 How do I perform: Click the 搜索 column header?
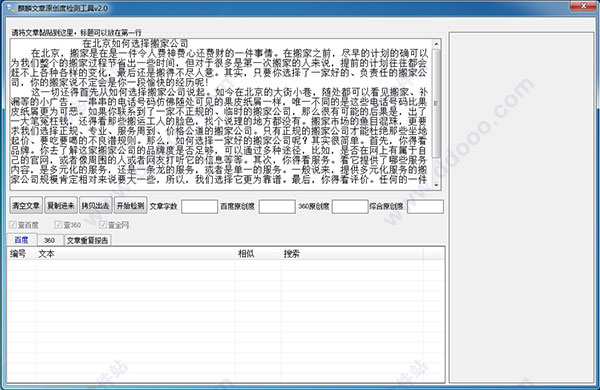pos(352,254)
